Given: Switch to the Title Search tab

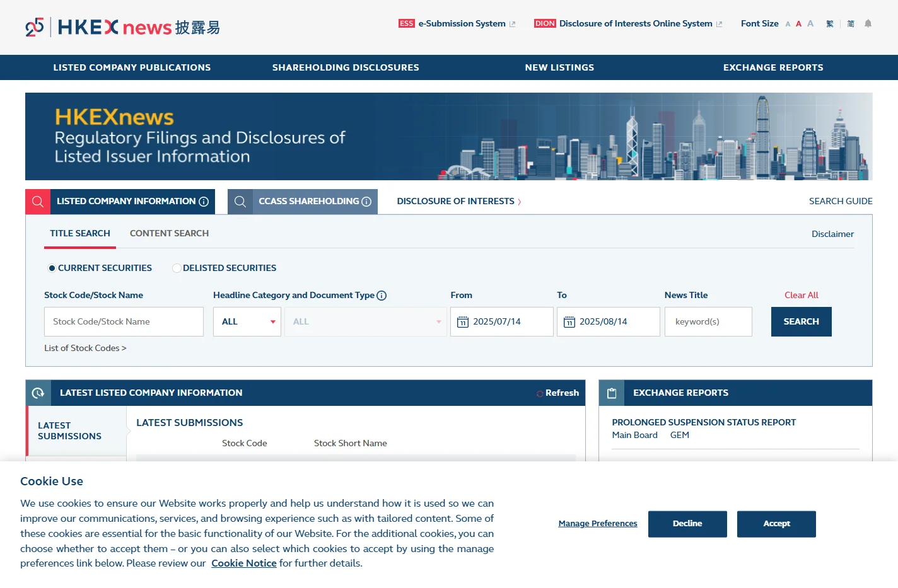Looking at the screenshot, I should point(80,233).
